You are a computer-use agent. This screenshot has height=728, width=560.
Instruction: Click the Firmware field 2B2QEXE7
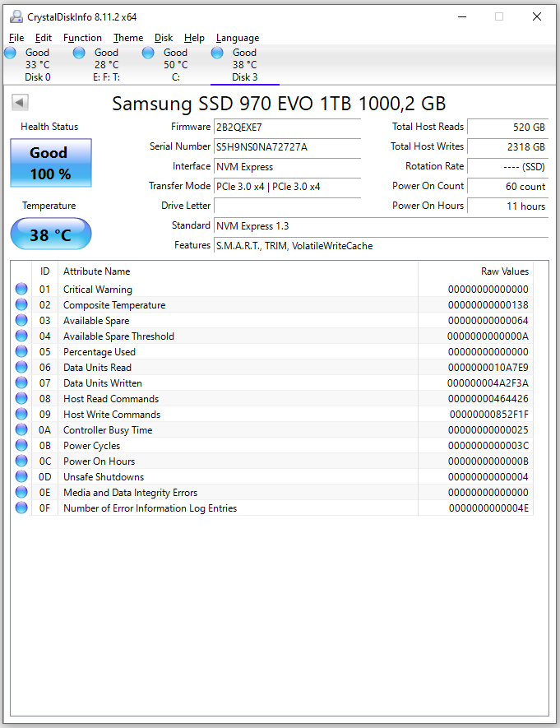287,128
